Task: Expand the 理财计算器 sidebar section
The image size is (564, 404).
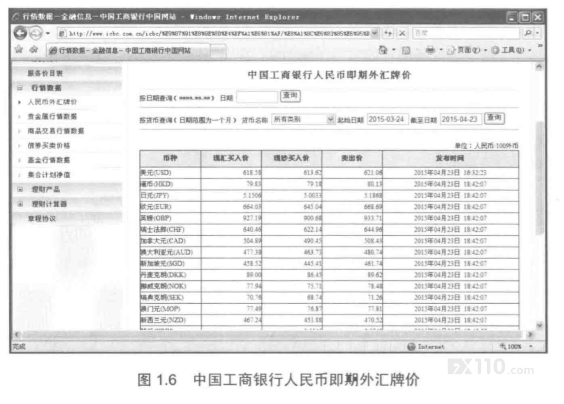Action: (20, 204)
